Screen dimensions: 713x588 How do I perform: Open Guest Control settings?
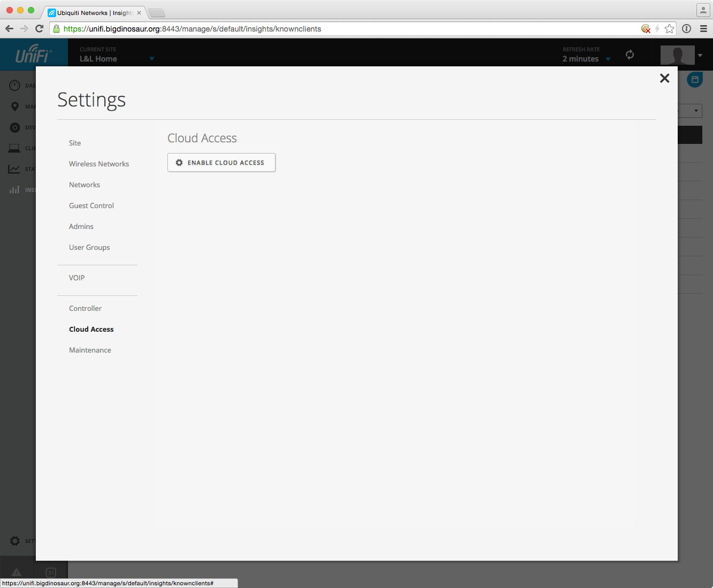91,205
